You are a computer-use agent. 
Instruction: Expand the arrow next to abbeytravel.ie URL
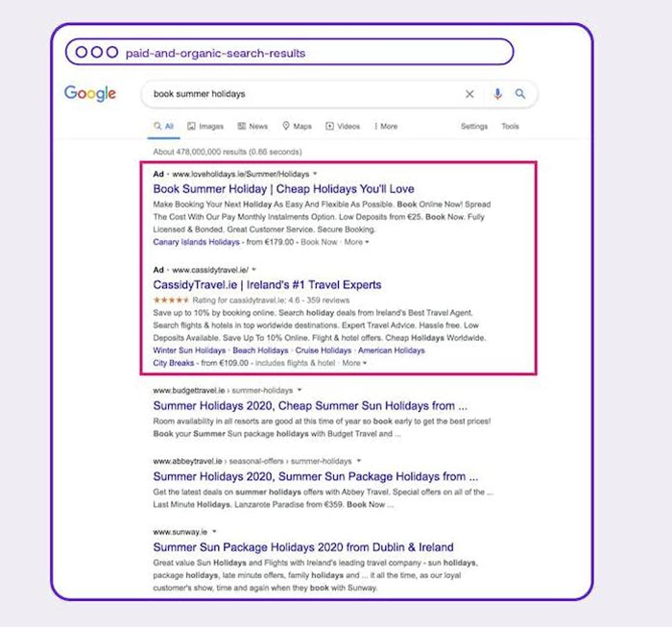point(359,461)
